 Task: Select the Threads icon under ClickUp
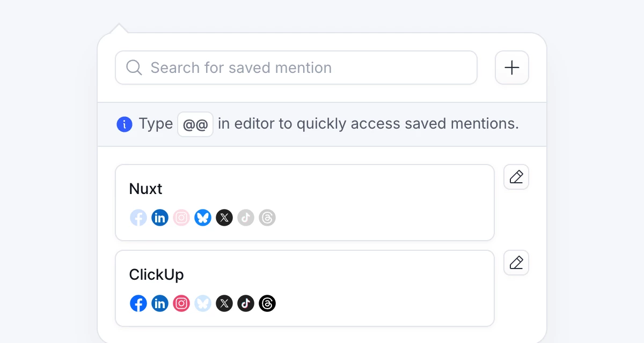(x=267, y=303)
